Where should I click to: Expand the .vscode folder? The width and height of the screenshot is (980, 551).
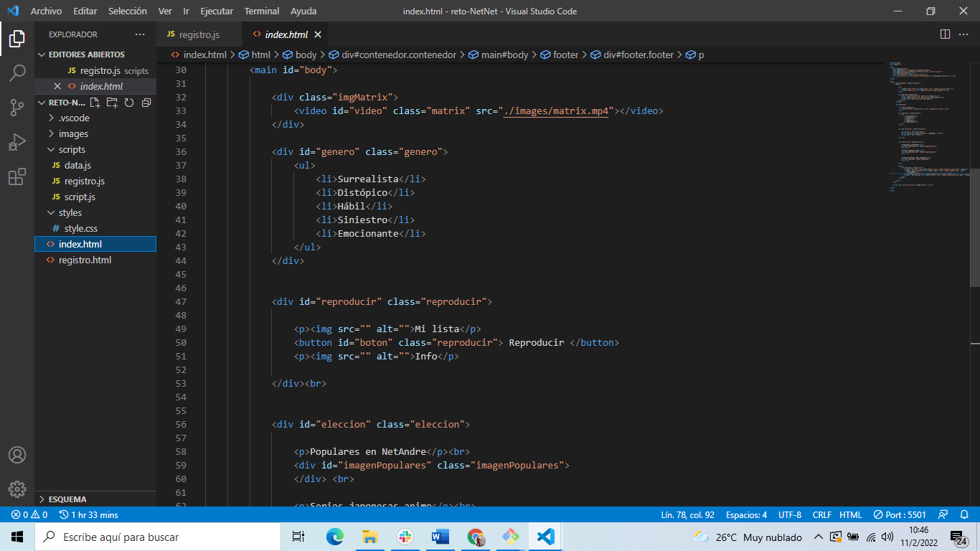click(x=95, y=118)
